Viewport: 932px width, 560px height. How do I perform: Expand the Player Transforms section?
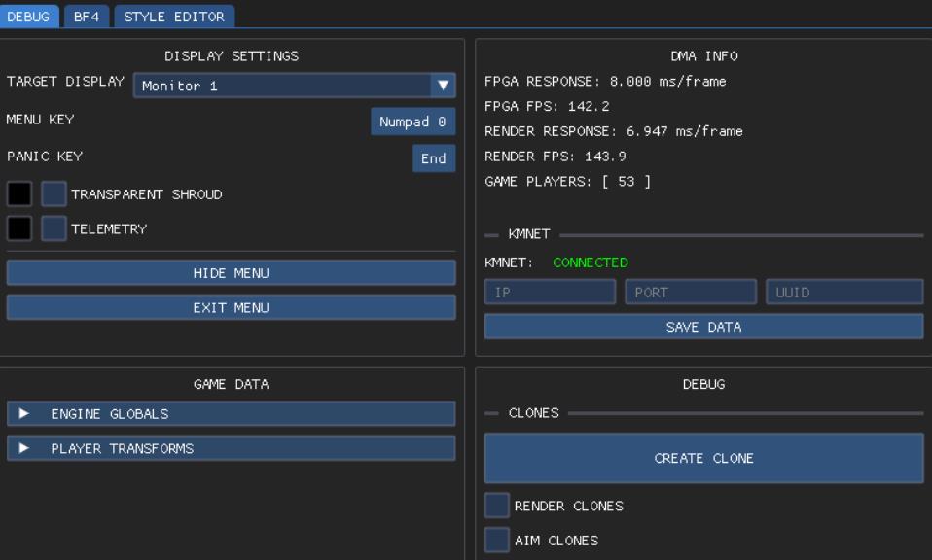click(231, 448)
